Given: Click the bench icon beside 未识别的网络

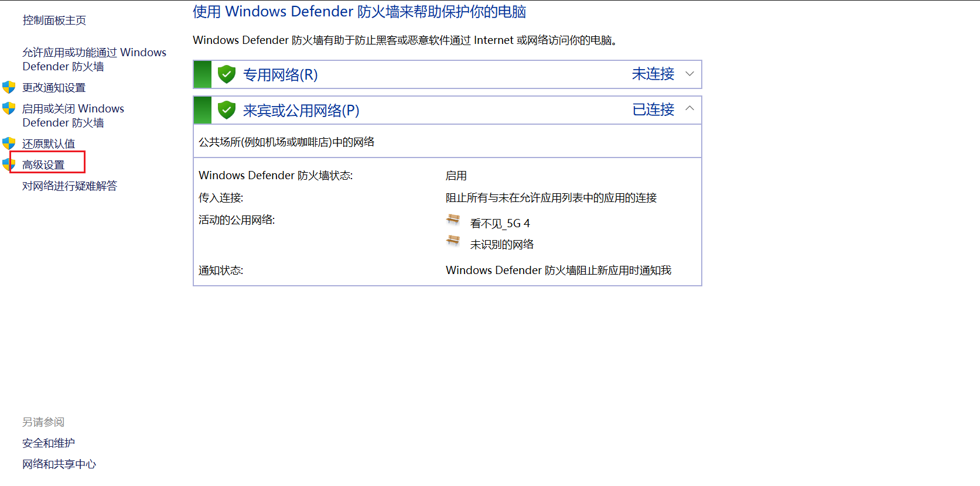Looking at the screenshot, I should point(453,241).
